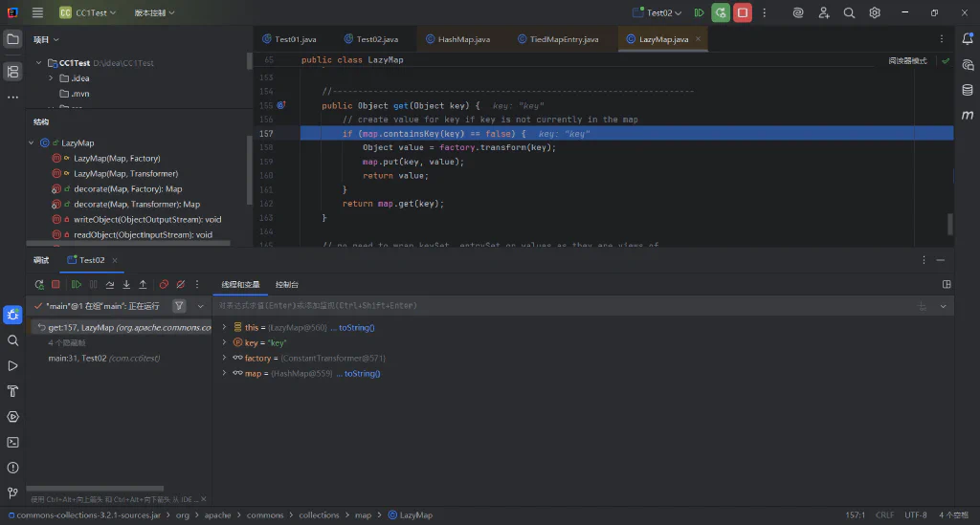Click the Resume Program icon in debug toolbar
Image resolution: width=980 pixels, height=525 pixels.
pyautogui.click(x=77, y=285)
